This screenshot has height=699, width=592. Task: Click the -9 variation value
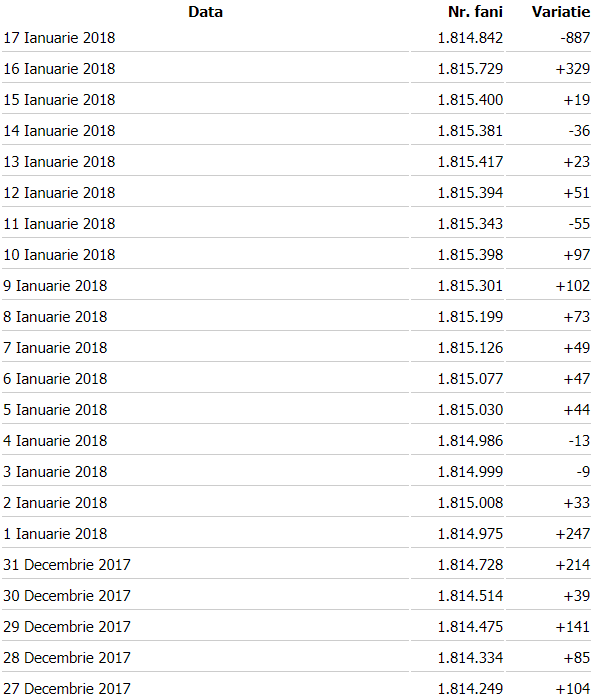[x=583, y=472]
